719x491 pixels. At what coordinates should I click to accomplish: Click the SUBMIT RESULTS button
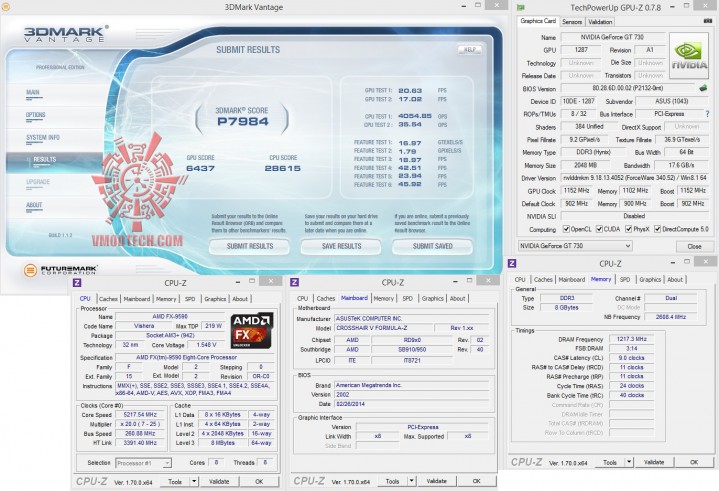click(x=249, y=246)
